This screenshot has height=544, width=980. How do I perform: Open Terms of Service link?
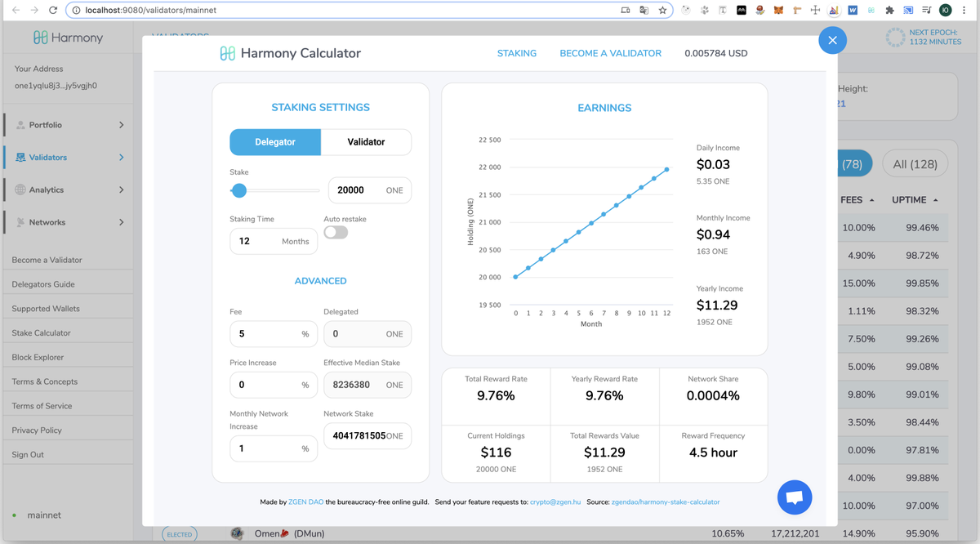click(x=42, y=406)
